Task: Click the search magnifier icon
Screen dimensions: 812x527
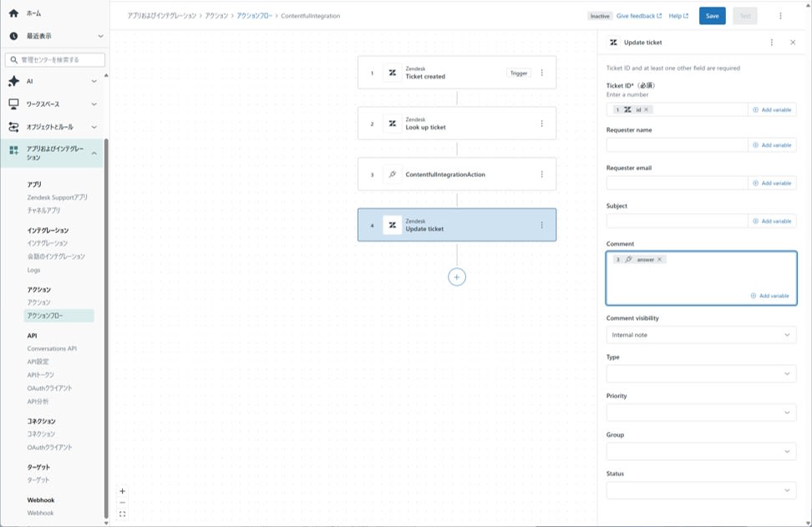Action: (14, 60)
